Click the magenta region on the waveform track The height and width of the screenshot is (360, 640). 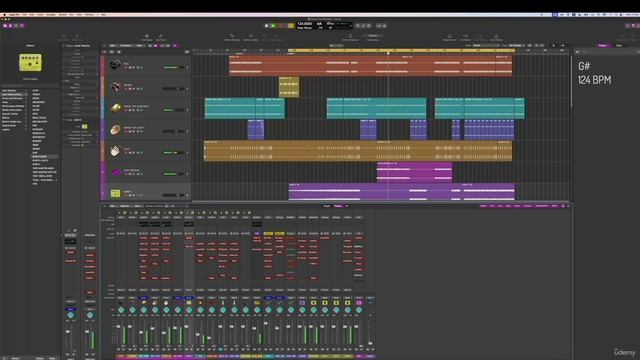click(x=414, y=171)
